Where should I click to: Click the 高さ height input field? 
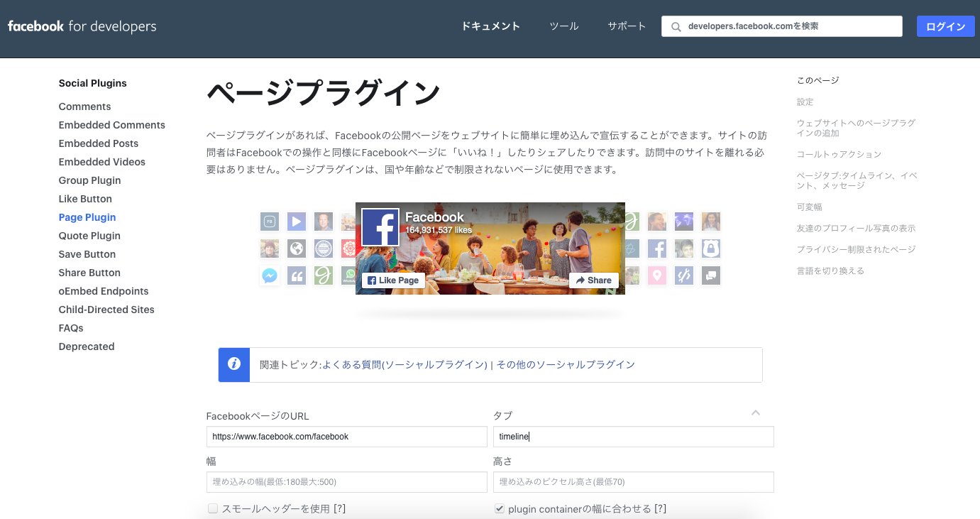[x=634, y=482]
